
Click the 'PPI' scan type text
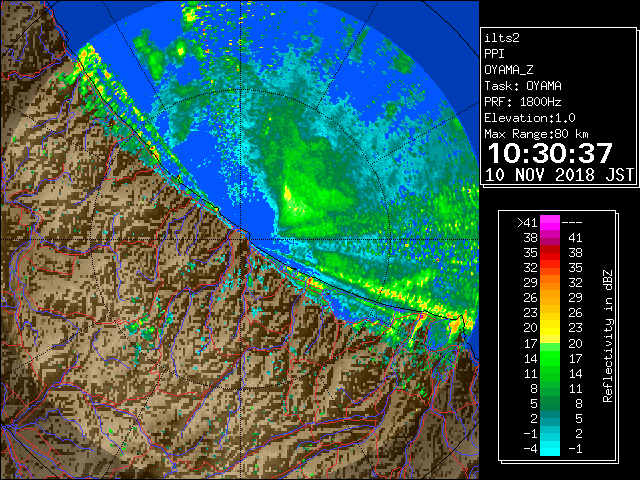coord(494,54)
